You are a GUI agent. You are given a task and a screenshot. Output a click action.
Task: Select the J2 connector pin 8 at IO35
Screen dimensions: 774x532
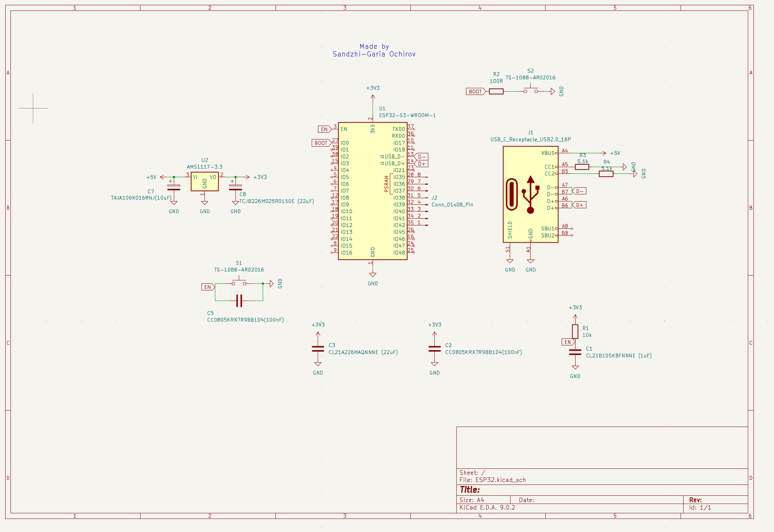coord(422,176)
